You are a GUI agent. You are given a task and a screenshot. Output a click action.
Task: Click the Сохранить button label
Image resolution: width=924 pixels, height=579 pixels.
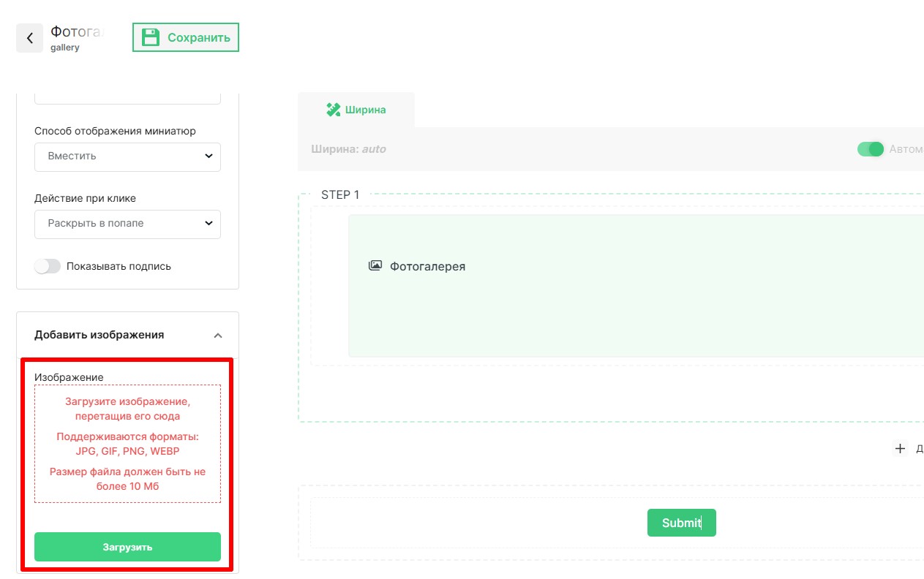pyautogui.click(x=198, y=38)
